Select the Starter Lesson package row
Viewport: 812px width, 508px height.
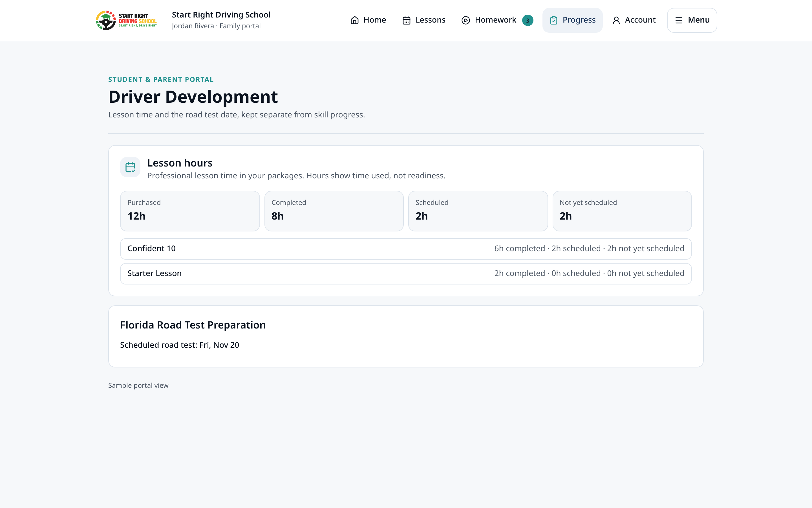[x=406, y=274]
